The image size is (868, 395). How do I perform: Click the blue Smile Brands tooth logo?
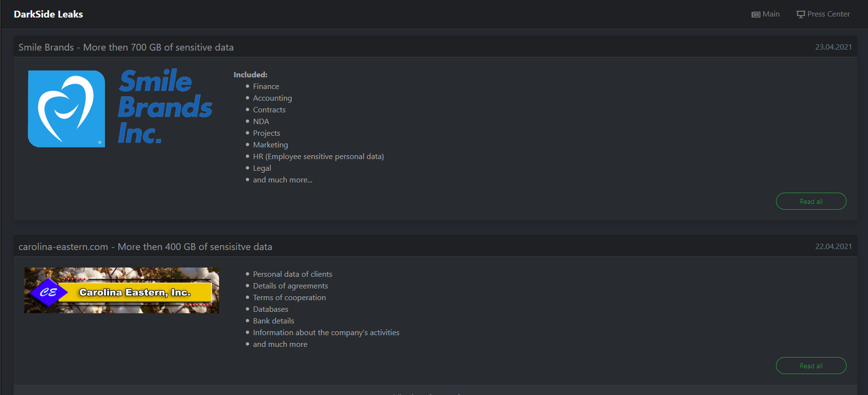[x=67, y=109]
